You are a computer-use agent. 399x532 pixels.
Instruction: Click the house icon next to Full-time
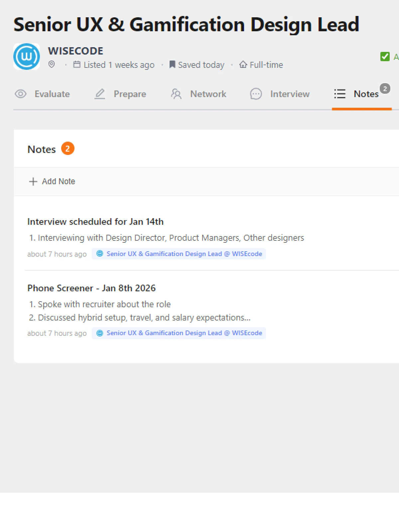[243, 65]
